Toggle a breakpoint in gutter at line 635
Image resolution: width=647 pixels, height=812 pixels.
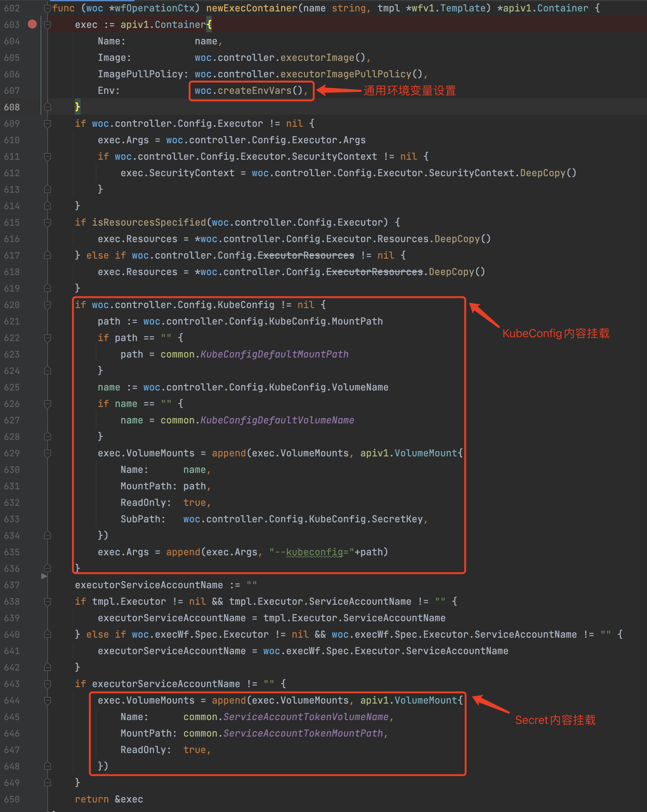32,552
